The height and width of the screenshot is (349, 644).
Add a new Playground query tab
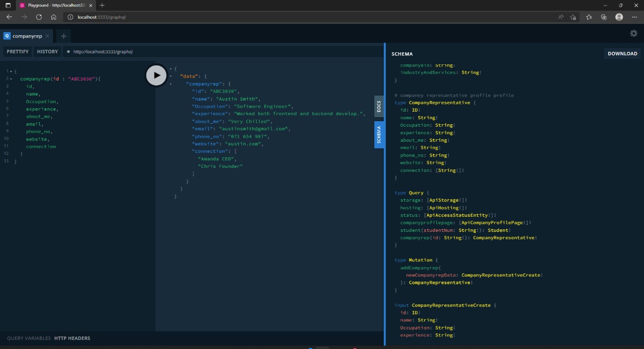tap(63, 36)
